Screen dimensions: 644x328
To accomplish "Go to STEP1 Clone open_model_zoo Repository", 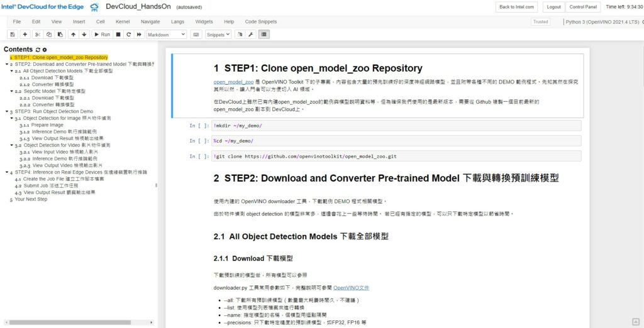I will pos(58,57).
